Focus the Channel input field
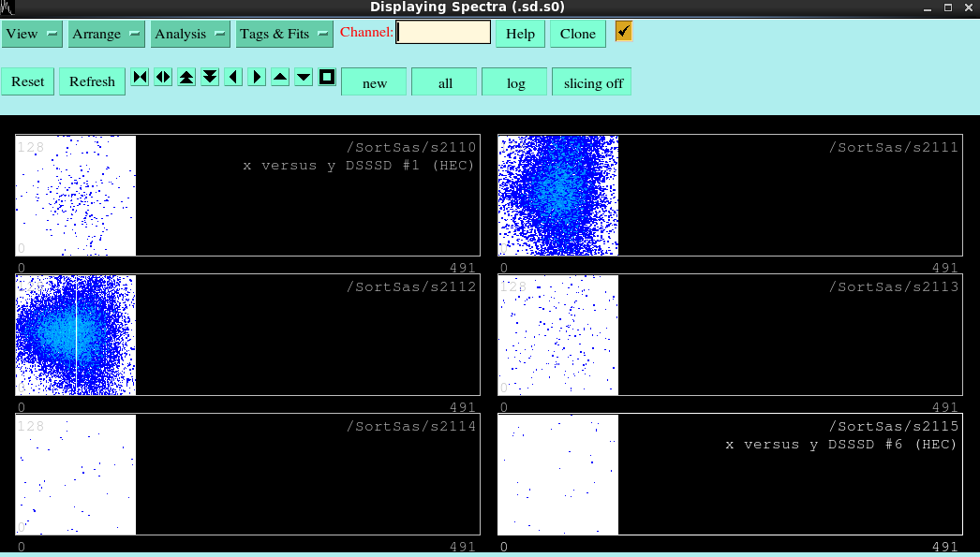Viewport: 980px width, 557px height. pos(444,33)
